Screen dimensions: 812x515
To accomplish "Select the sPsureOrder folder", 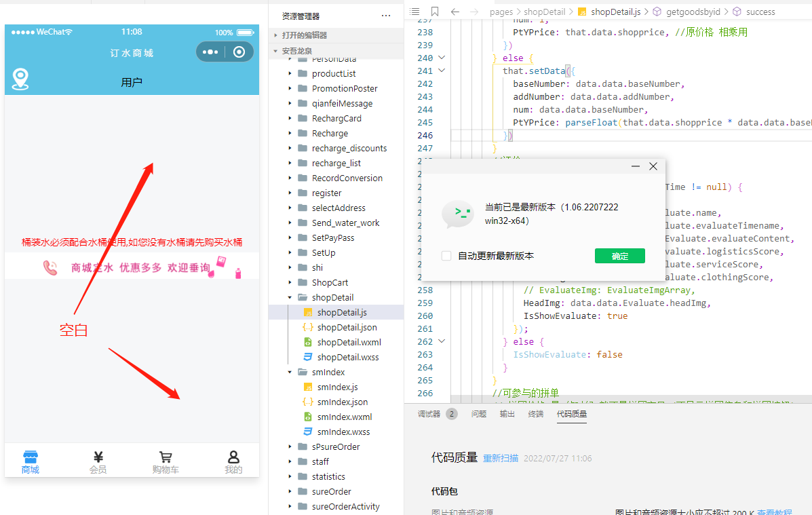I will (x=336, y=446).
